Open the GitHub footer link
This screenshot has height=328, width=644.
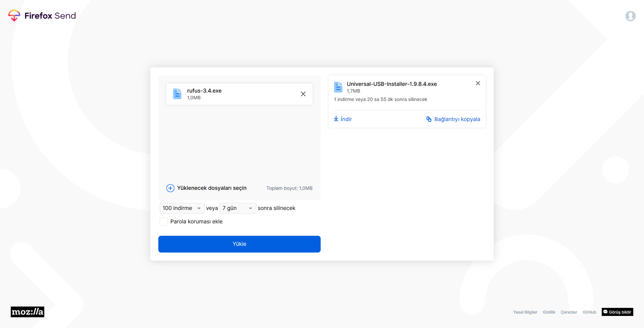tap(589, 312)
